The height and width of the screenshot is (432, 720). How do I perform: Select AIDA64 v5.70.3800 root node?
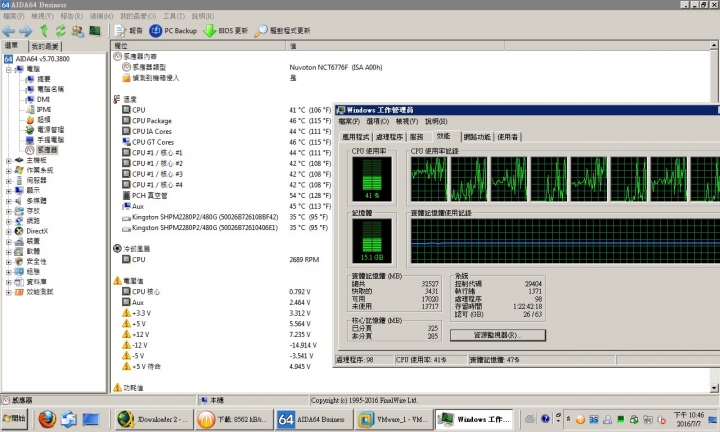point(43,59)
